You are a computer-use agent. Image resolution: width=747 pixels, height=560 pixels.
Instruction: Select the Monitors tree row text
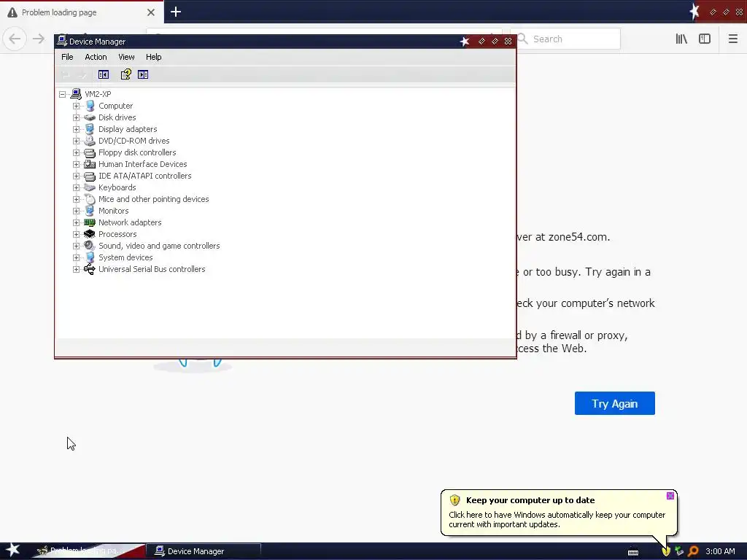pyautogui.click(x=113, y=211)
